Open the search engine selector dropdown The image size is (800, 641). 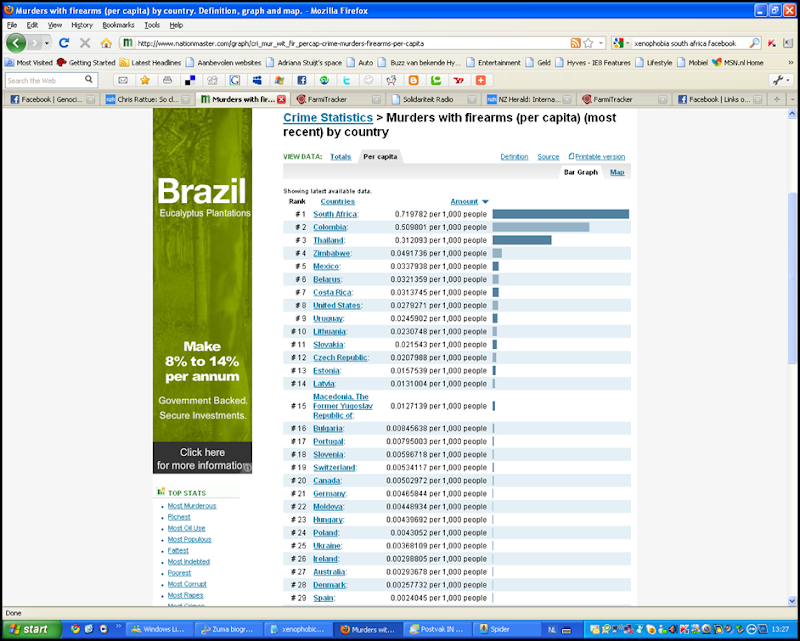pos(620,43)
